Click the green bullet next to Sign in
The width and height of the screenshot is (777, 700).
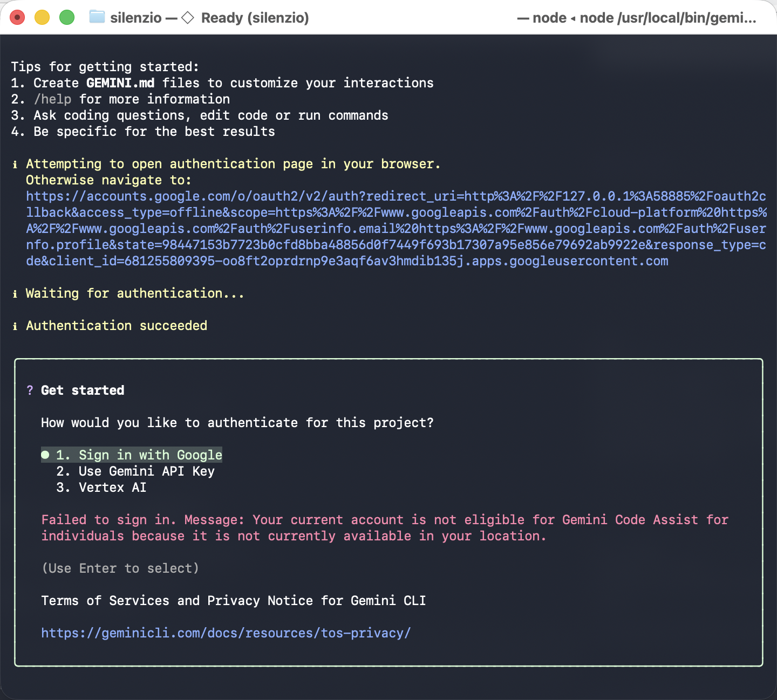(45, 455)
